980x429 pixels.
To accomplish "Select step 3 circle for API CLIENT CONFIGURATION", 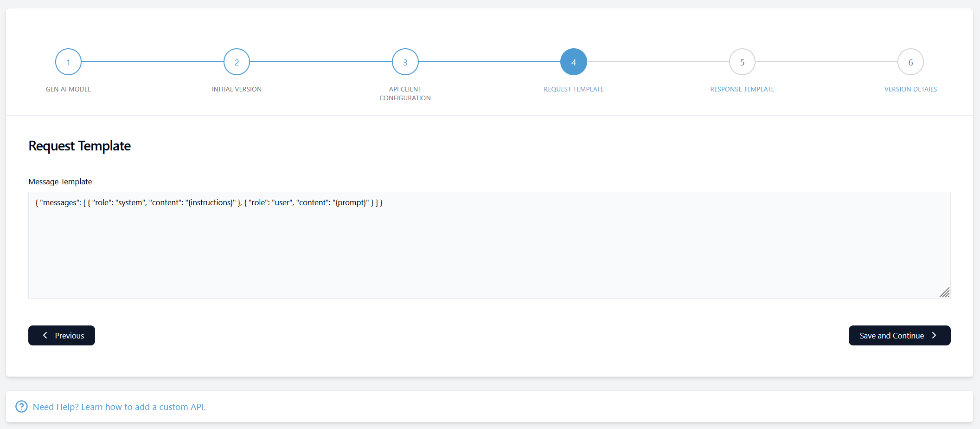I will tap(405, 61).
